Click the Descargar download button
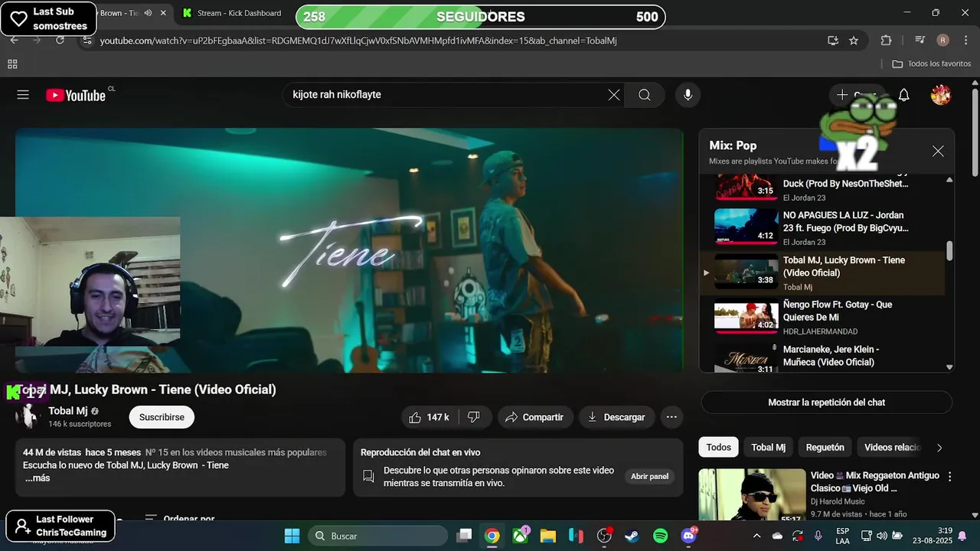Screen dimensions: 980x551 (616, 417)
